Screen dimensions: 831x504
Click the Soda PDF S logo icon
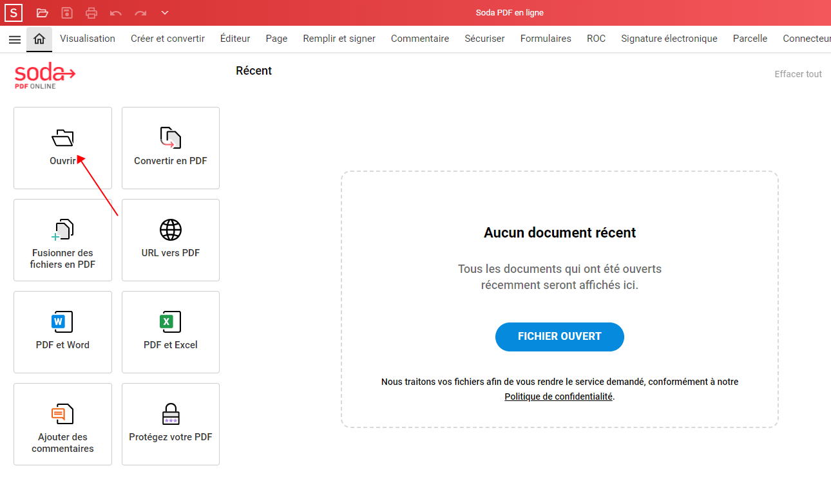[13, 13]
